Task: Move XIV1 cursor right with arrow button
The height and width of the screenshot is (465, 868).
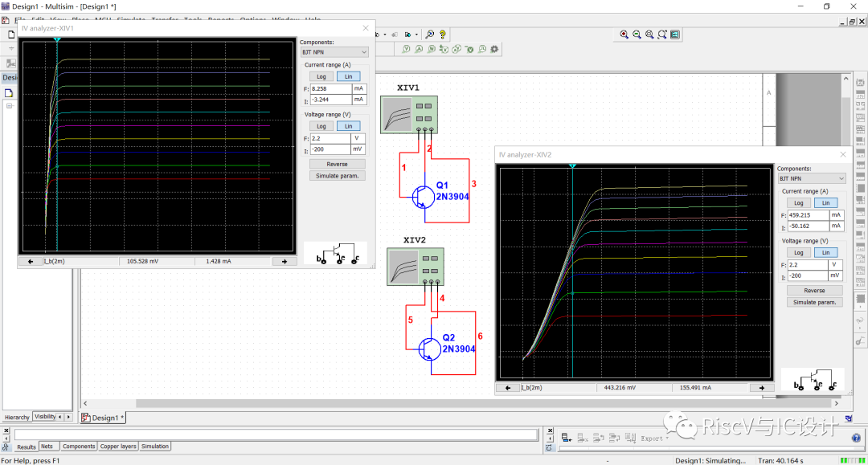Action: 285,261
